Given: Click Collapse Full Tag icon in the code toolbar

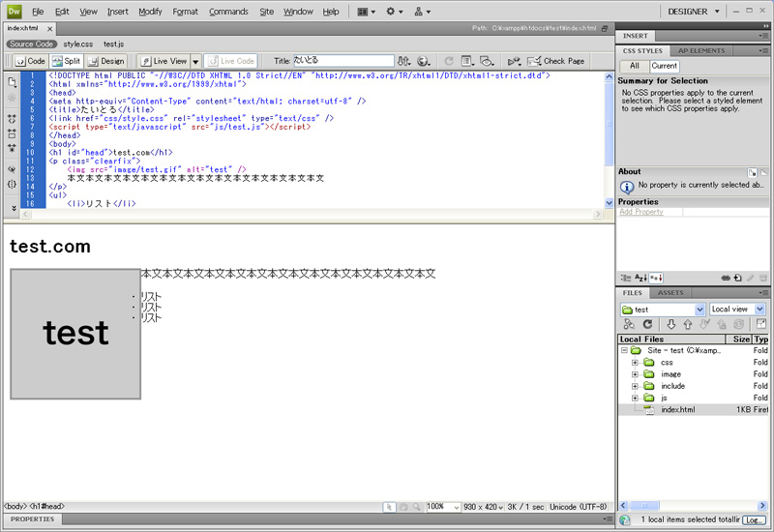Looking at the screenshot, I should point(12,119).
